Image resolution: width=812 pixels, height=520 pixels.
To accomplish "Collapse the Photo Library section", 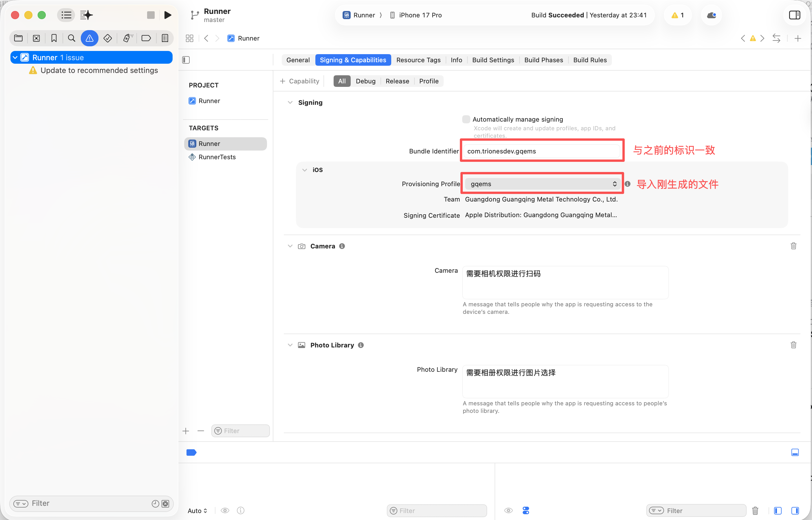I will click(290, 345).
